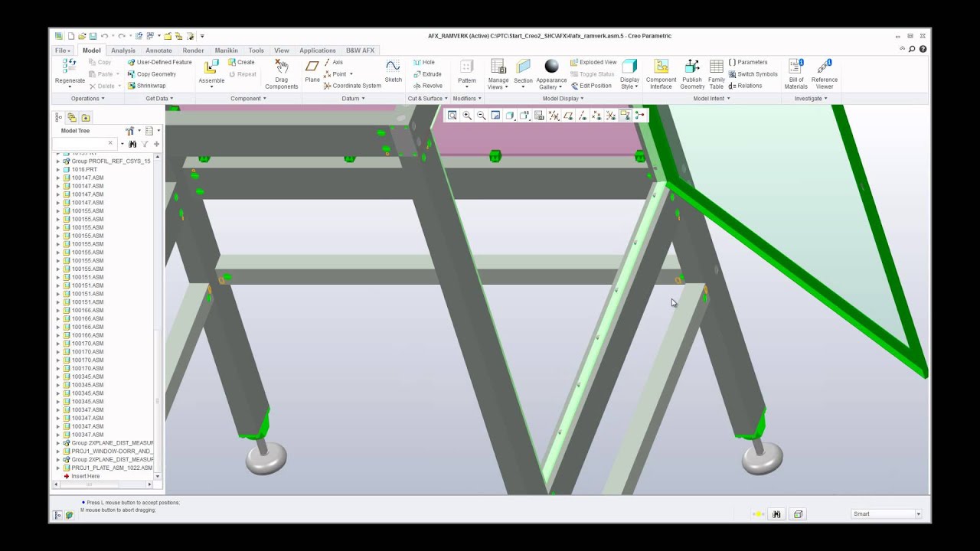Click Publish Geometry icon

point(692,67)
